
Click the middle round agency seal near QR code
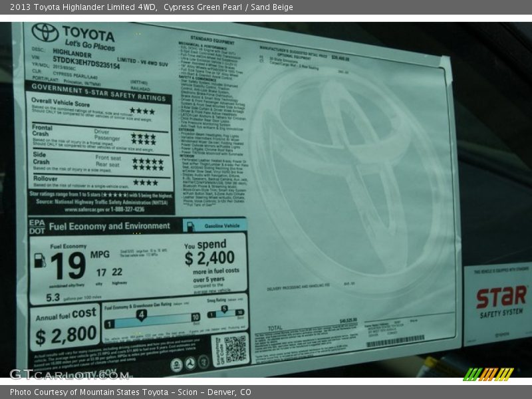pyautogui.click(x=190, y=364)
